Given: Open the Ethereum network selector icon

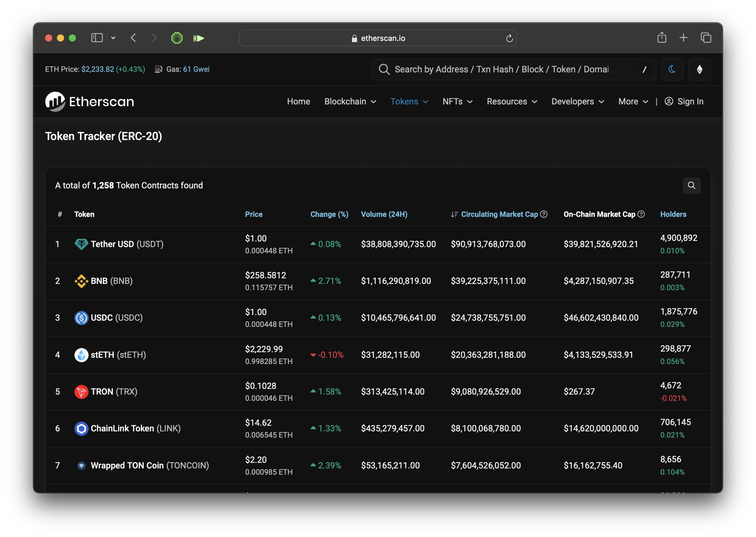Looking at the screenshot, I should click(699, 69).
